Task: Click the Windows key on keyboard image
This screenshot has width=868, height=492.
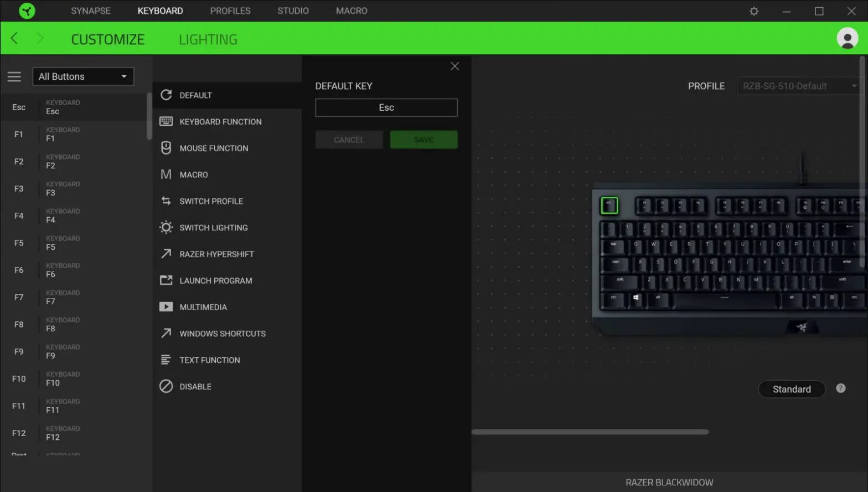Action: [636, 299]
